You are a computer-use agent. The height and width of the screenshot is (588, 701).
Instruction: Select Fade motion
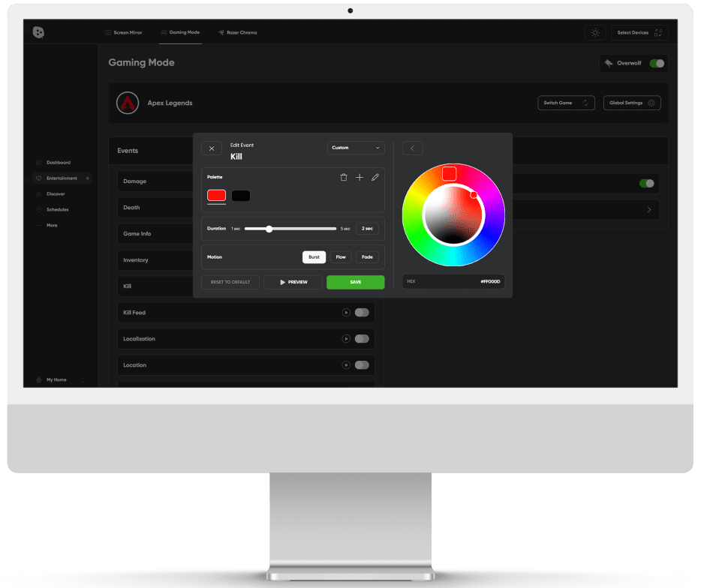[367, 257]
